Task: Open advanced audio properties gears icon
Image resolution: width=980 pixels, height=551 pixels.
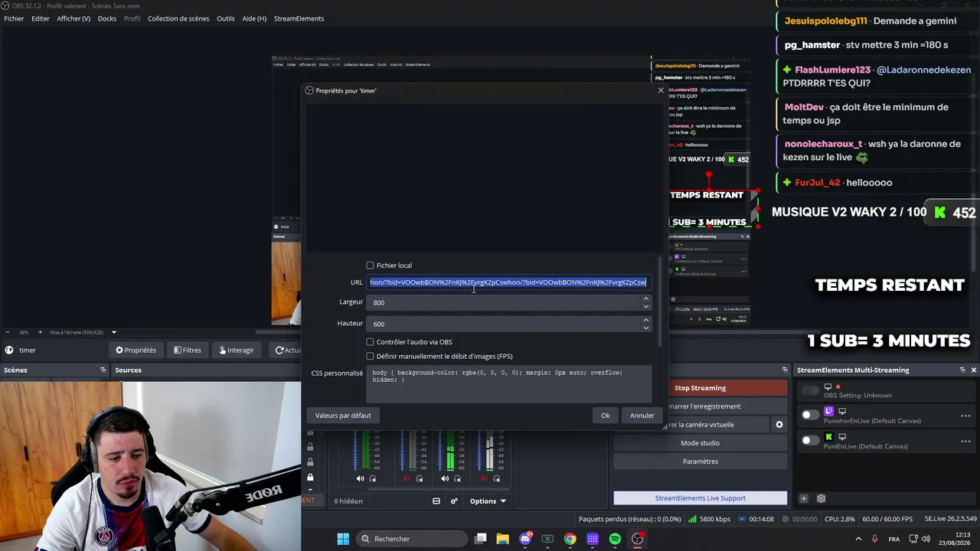Action: (x=454, y=501)
